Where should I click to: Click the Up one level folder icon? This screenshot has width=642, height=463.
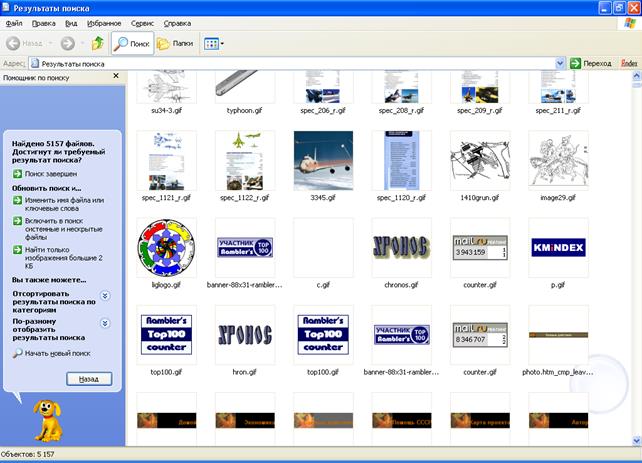[x=97, y=43]
